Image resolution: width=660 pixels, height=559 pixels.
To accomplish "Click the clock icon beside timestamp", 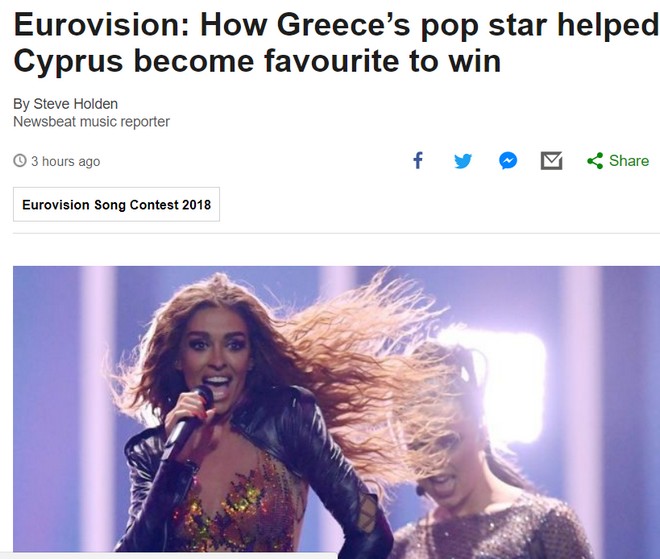I will pyautogui.click(x=20, y=161).
